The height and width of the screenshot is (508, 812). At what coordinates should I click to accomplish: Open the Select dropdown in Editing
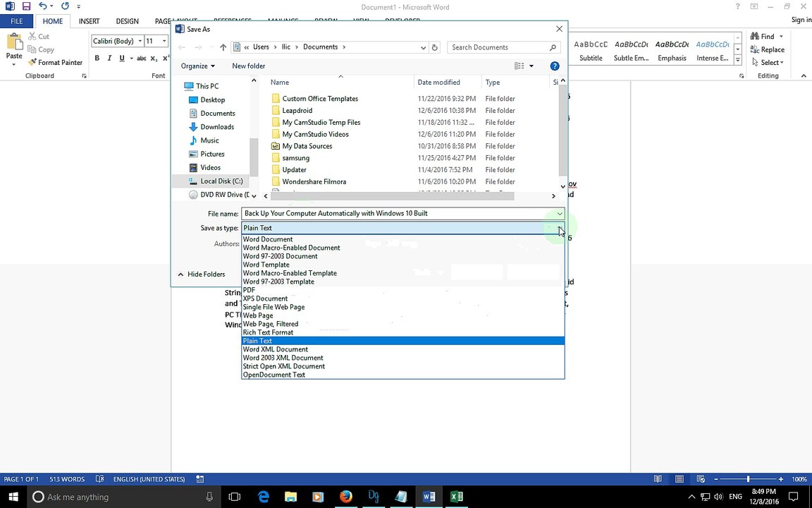pyautogui.click(x=768, y=62)
